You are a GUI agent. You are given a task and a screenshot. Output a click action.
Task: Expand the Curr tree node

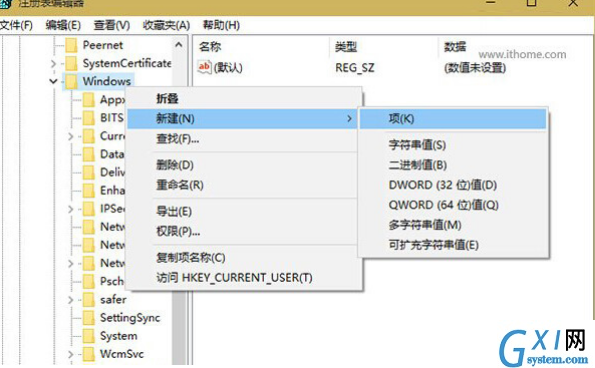point(71,136)
